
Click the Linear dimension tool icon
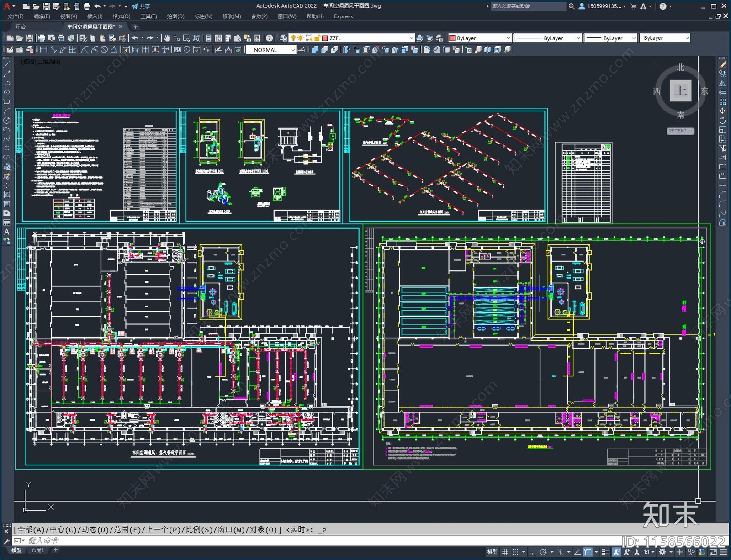click(43, 50)
